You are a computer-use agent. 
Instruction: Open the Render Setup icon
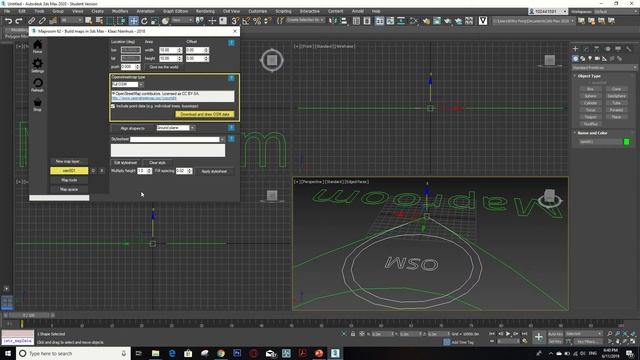pos(437,20)
